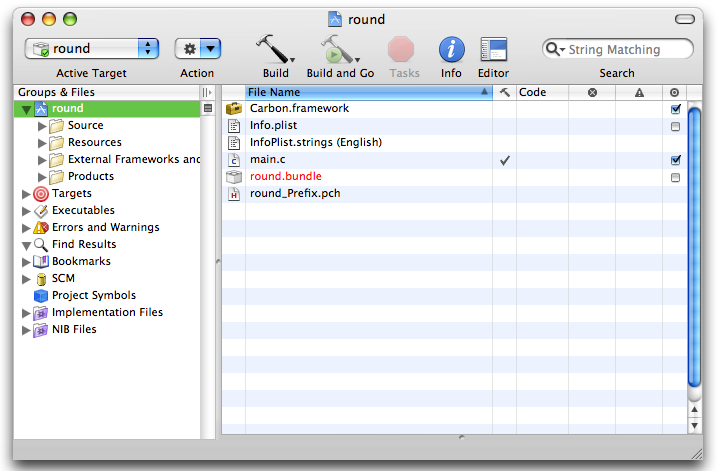The height and width of the screenshot is (471, 720).
Task: Expand the Source folder
Action: pyautogui.click(x=42, y=126)
